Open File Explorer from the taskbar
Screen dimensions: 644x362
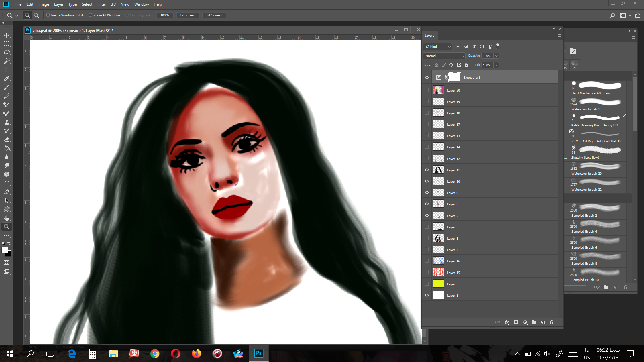pos(113,354)
